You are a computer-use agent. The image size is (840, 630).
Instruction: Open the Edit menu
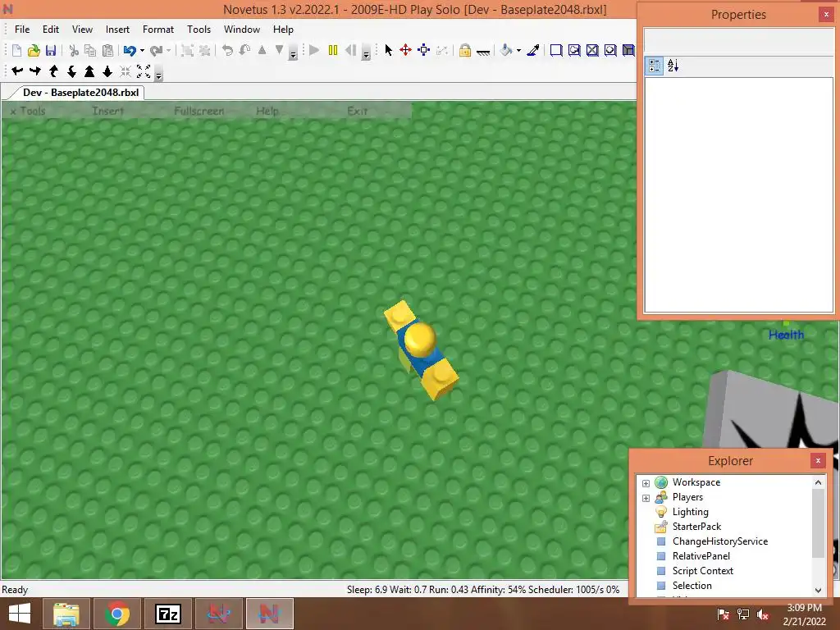click(51, 30)
